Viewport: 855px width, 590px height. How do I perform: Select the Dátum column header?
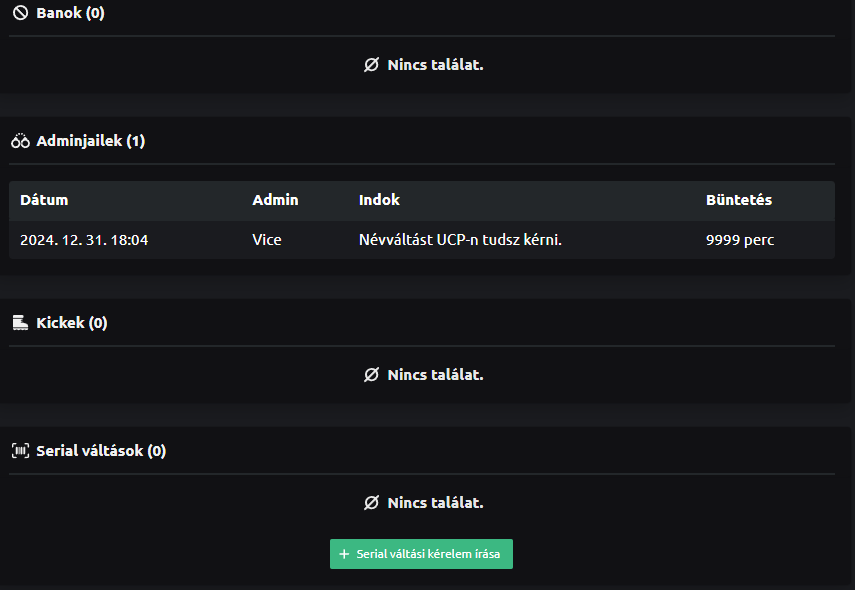(44, 200)
